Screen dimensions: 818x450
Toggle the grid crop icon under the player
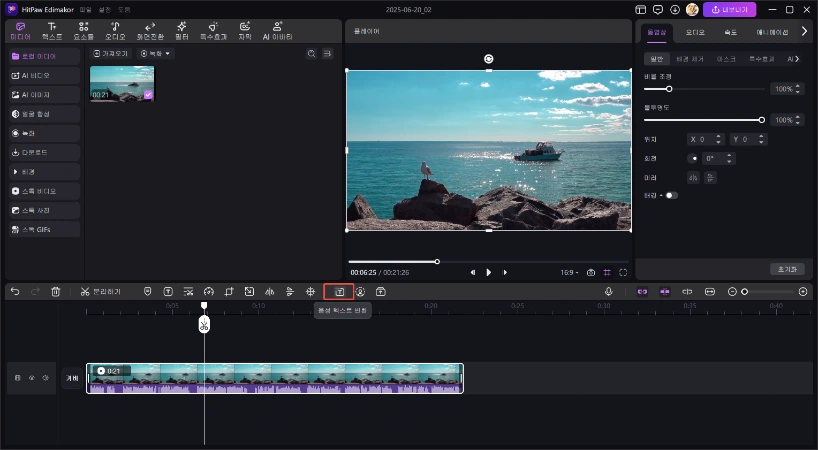click(607, 272)
